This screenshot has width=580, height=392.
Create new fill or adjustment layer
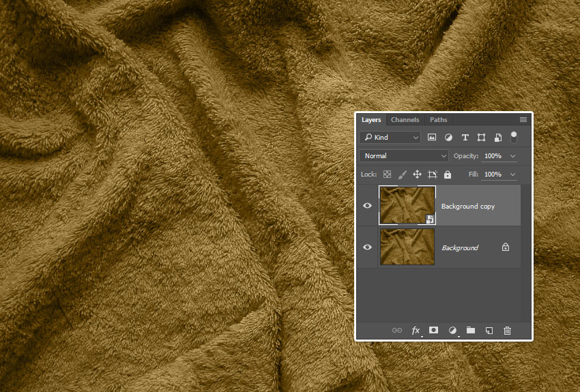452,331
